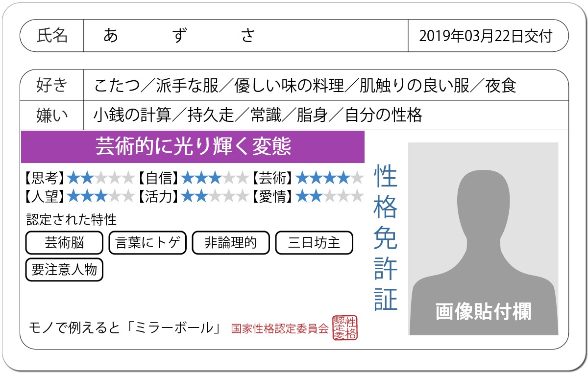Click the 芸術脳 trait badge
This screenshot has width=588, height=373.
(x=64, y=243)
